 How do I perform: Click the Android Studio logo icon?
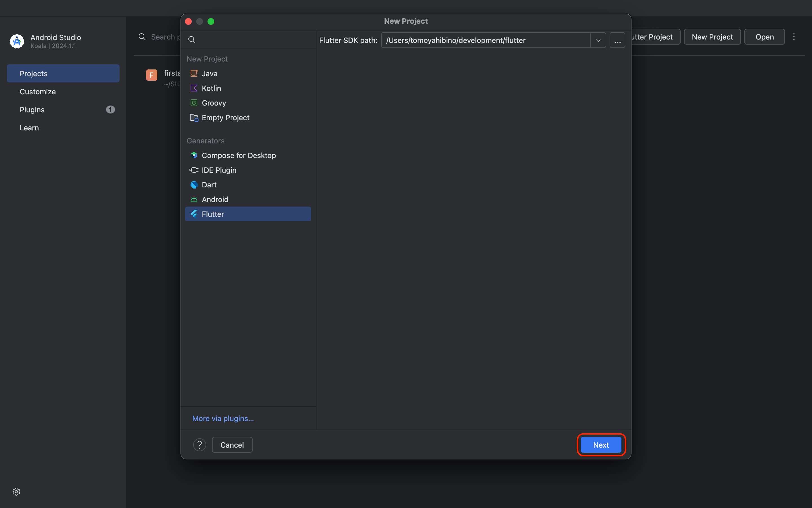[x=17, y=41]
